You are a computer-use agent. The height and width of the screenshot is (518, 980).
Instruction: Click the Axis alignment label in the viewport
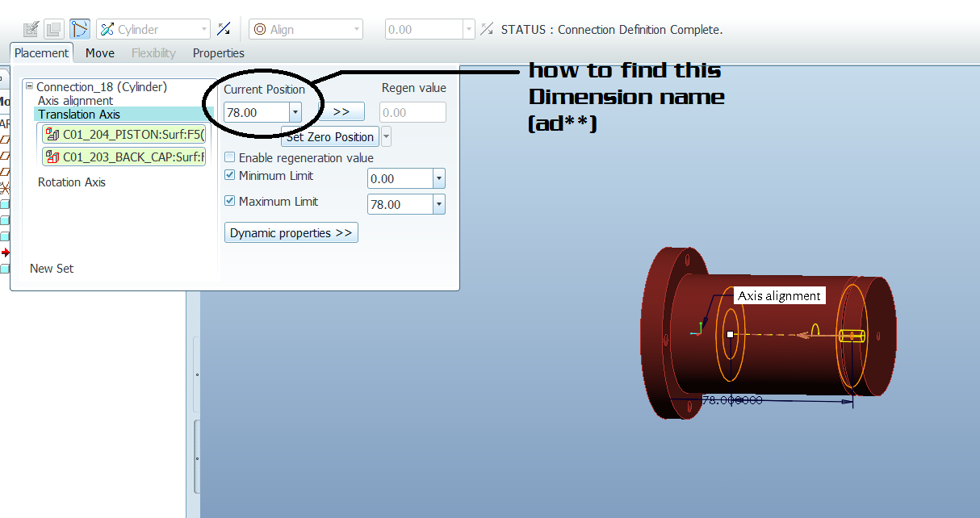click(779, 296)
